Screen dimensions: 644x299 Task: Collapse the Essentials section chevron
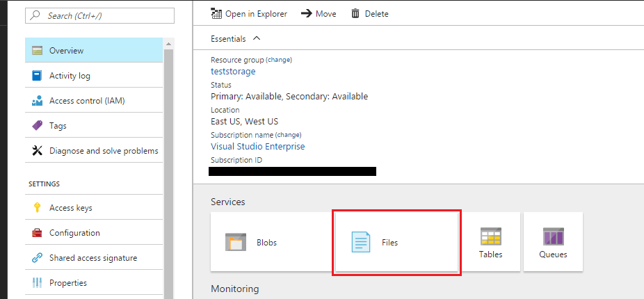pyautogui.click(x=257, y=38)
